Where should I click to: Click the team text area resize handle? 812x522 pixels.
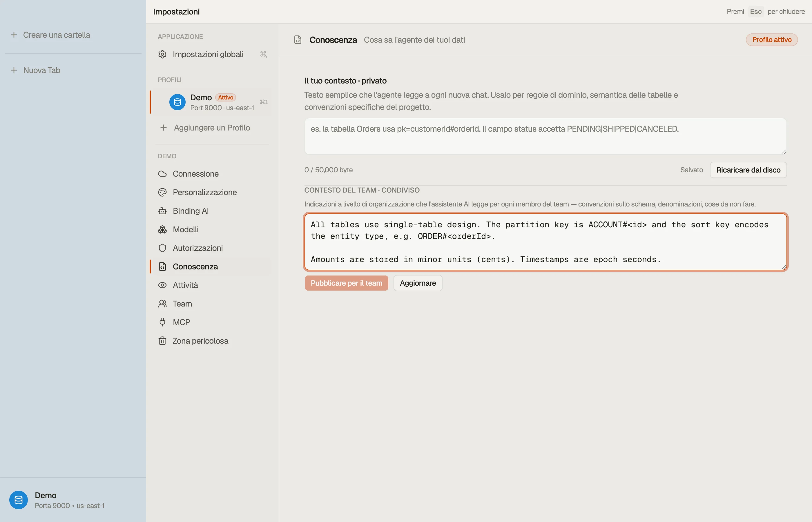coord(784,267)
